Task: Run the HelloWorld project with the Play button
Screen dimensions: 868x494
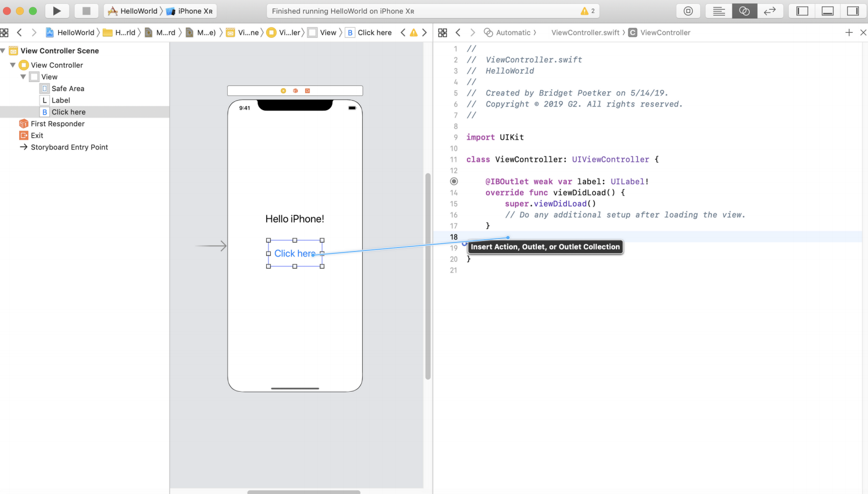Action: pyautogui.click(x=57, y=11)
